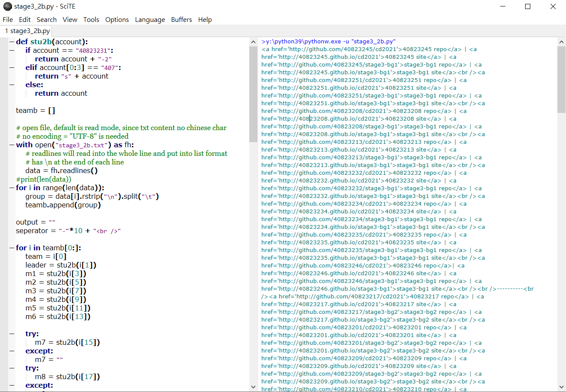Collapse the if account == "40823231" fold
566x392 pixels.
pyautogui.click(x=12, y=50)
